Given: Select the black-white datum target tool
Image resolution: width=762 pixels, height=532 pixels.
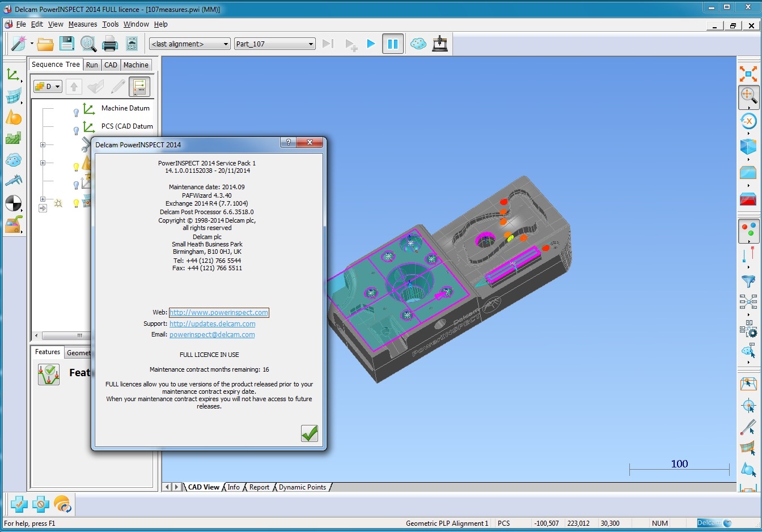Looking at the screenshot, I should (13, 203).
